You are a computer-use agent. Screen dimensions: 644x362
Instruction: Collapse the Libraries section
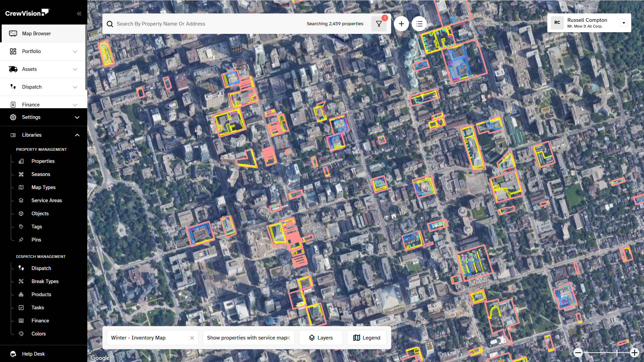click(x=77, y=135)
